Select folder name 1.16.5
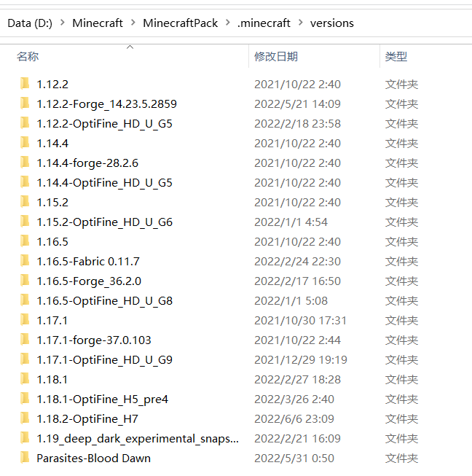This screenshot has height=476, width=472. pyautogui.click(x=52, y=241)
